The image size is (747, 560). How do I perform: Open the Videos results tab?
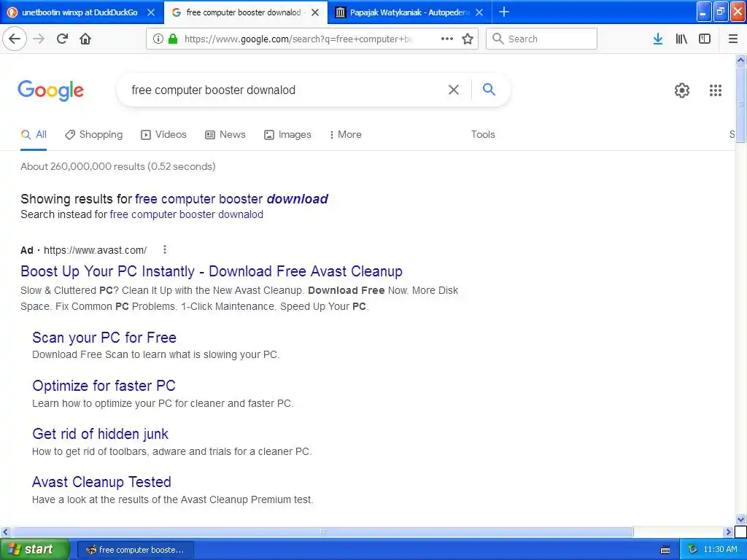163,135
